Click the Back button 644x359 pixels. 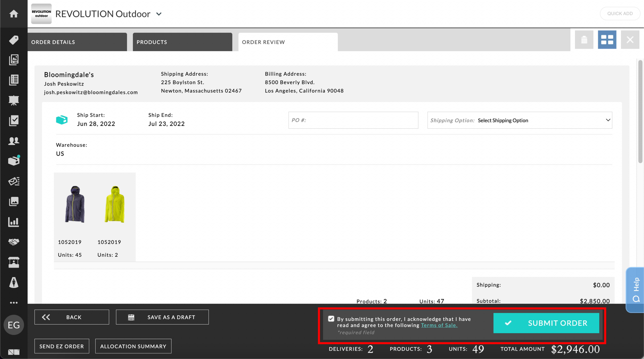(x=72, y=317)
